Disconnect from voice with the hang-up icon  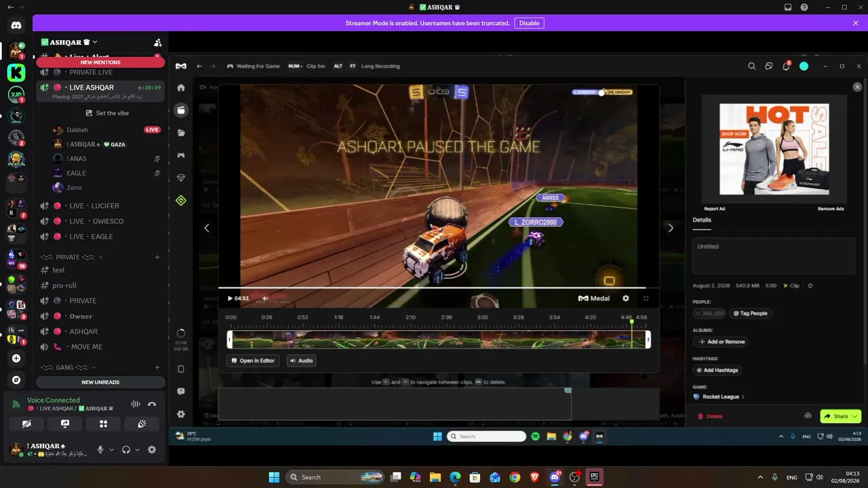152,404
